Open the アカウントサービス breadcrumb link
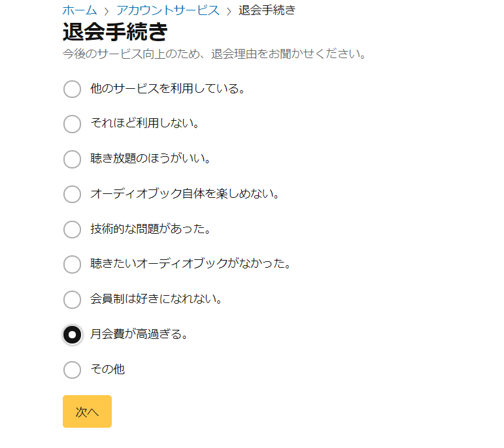The width and height of the screenshot is (504, 448). 167,10
